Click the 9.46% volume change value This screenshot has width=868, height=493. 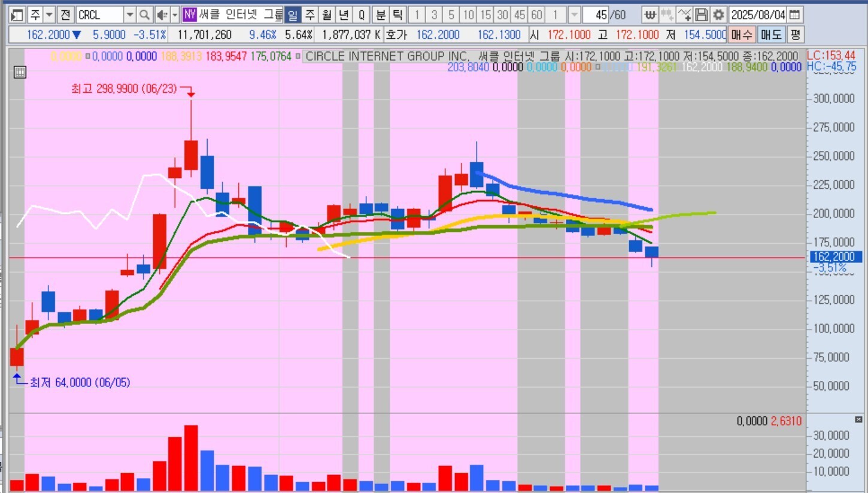263,35
